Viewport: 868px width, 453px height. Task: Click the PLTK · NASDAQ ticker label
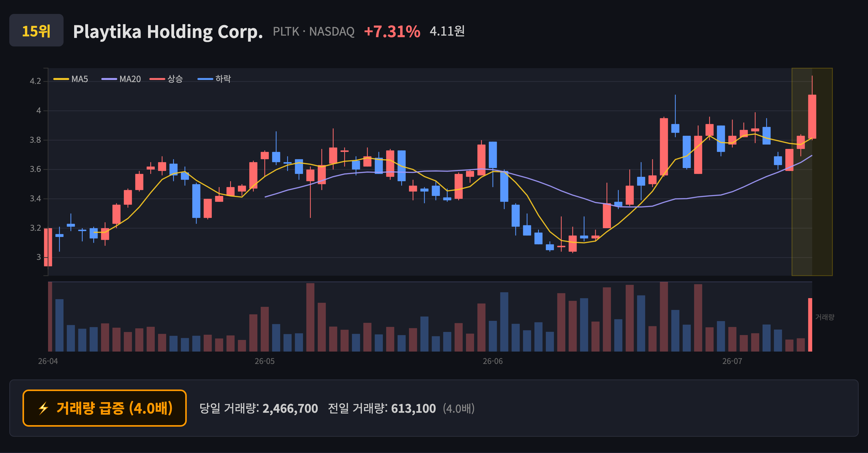(313, 32)
